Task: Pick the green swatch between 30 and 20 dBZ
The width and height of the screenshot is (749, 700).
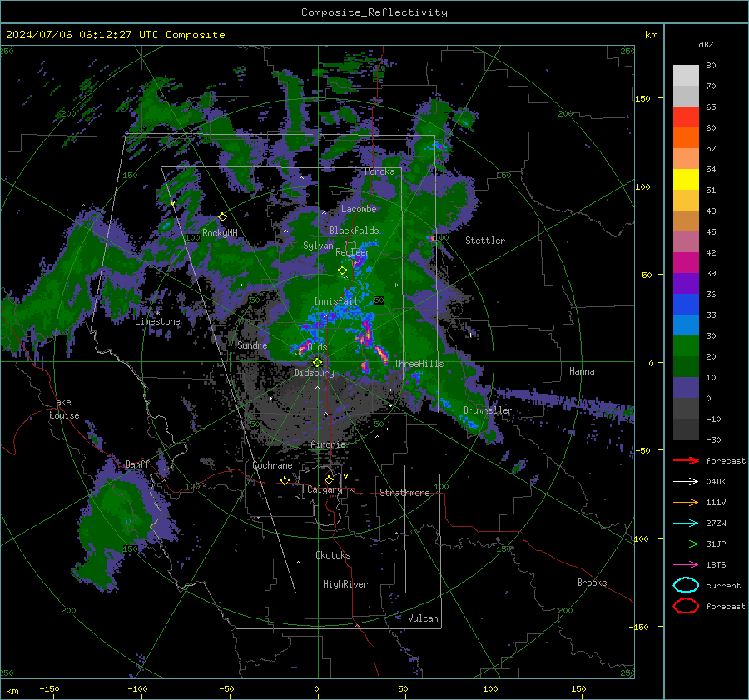Action: click(686, 346)
